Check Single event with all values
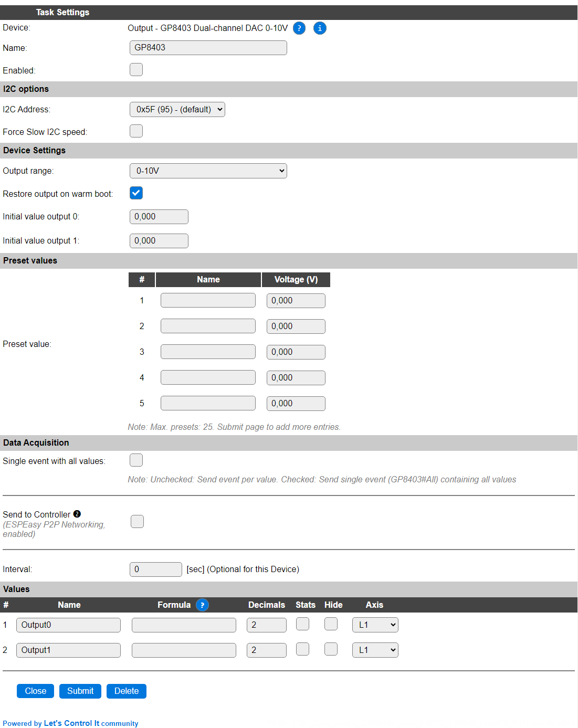This screenshot has height=728, width=578. 136,460
